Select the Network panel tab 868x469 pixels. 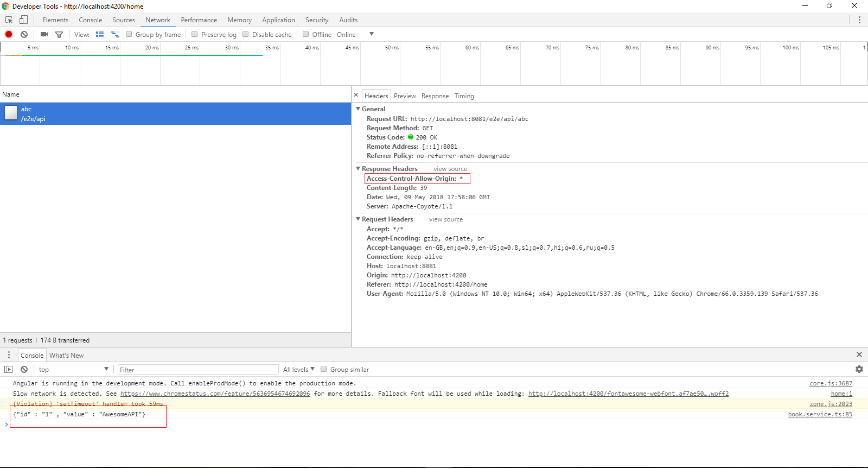pyautogui.click(x=158, y=20)
